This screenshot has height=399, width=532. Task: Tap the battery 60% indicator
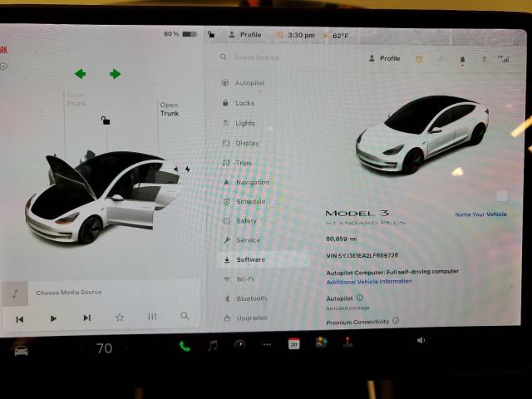pyautogui.click(x=180, y=34)
